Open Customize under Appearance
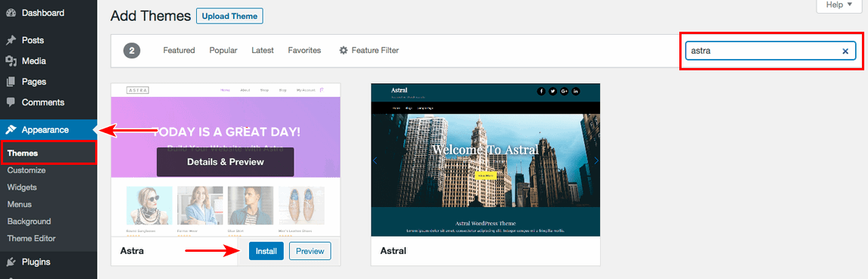The image size is (868, 279). [x=26, y=170]
